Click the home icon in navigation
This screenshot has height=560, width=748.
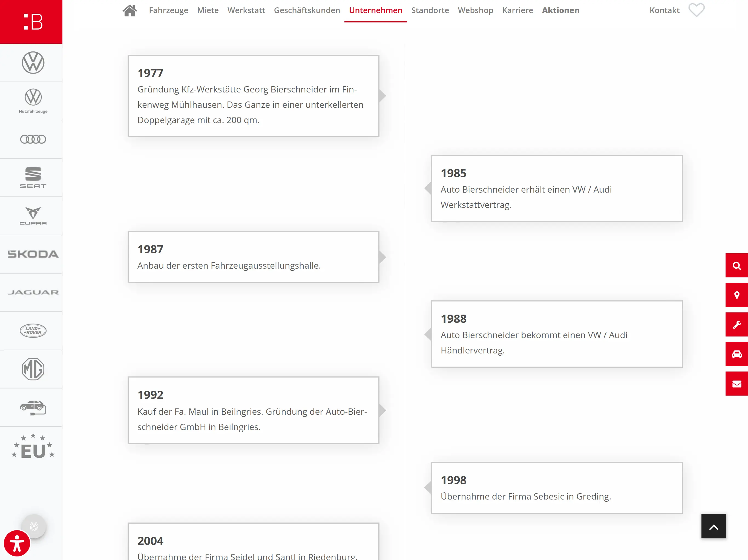pyautogui.click(x=130, y=10)
